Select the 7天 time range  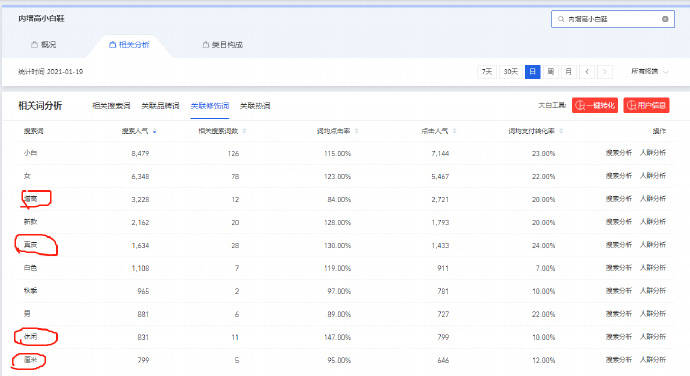coord(487,71)
